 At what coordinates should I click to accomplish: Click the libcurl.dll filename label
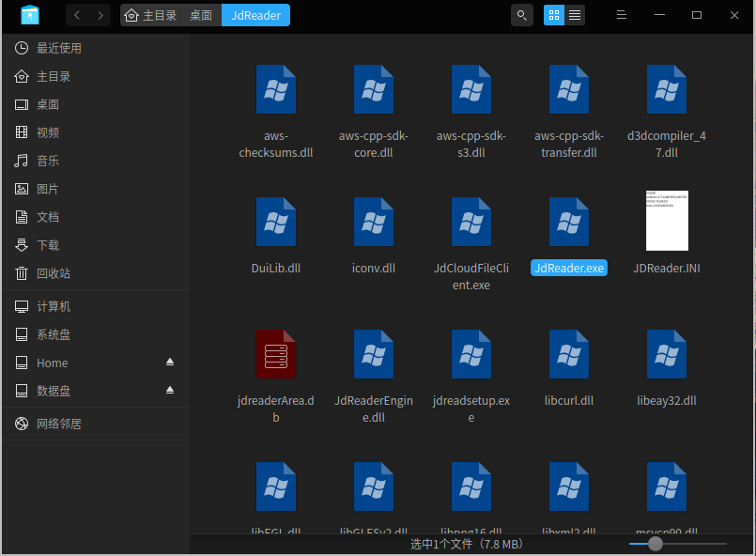tap(569, 401)
